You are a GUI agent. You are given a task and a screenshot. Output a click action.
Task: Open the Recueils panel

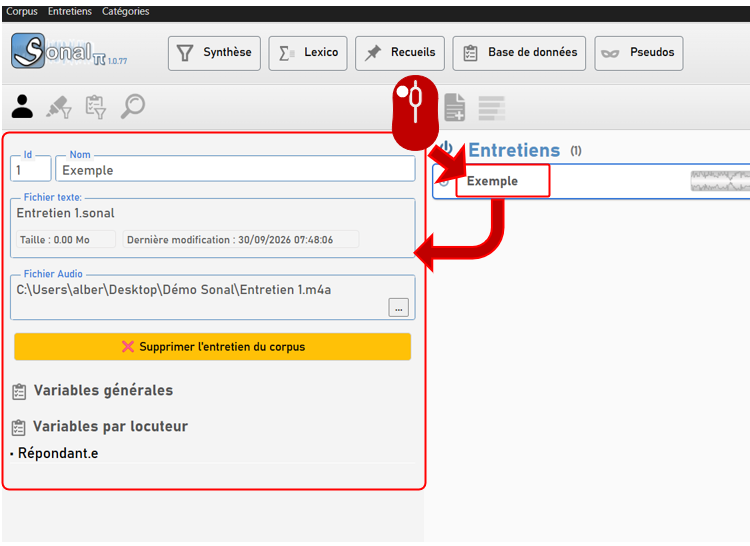399,53
